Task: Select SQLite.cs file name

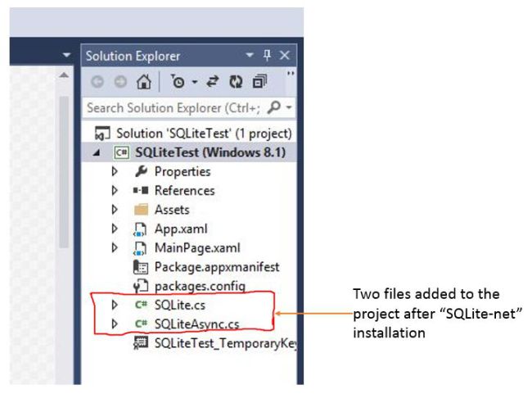Action: 180,305
